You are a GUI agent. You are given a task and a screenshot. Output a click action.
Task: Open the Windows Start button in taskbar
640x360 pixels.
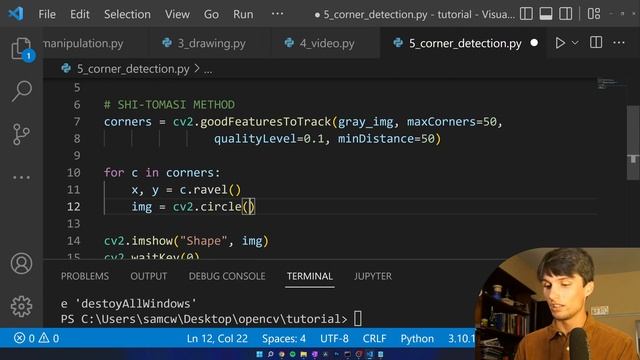259,354
